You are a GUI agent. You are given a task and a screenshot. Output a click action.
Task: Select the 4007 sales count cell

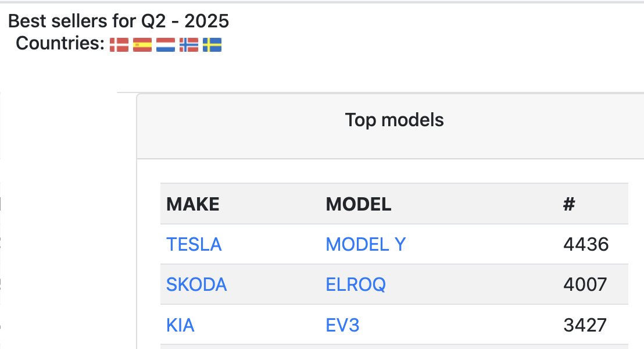(585, 284)
